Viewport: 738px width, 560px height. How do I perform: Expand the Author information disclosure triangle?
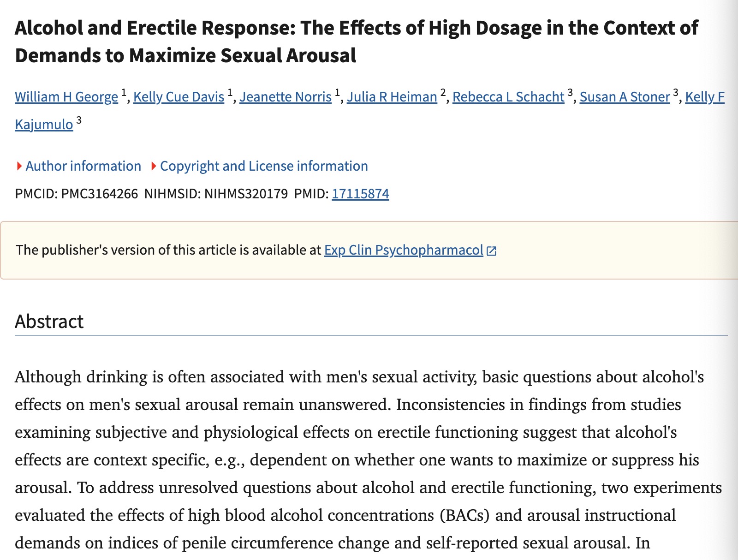coord(78,166)
